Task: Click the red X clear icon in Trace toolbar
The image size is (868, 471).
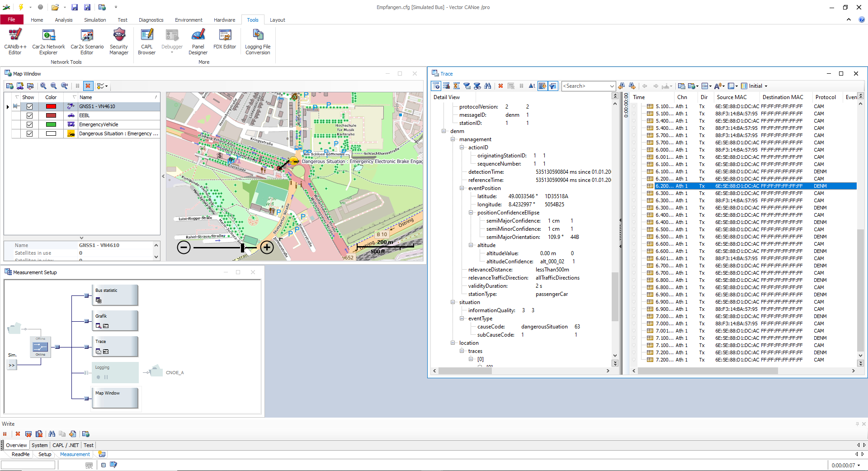Action: [x=500, y=86]
